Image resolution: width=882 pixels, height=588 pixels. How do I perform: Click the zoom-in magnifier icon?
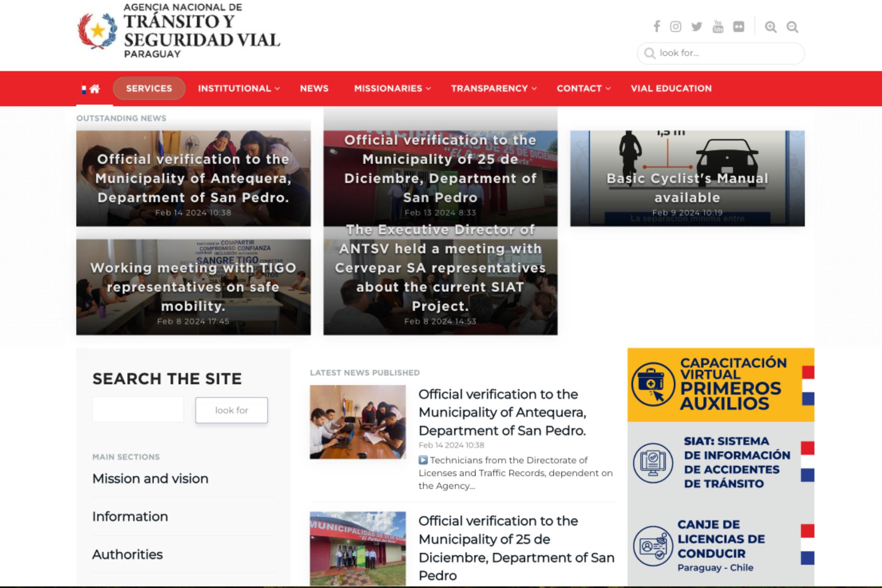point(771,26)
